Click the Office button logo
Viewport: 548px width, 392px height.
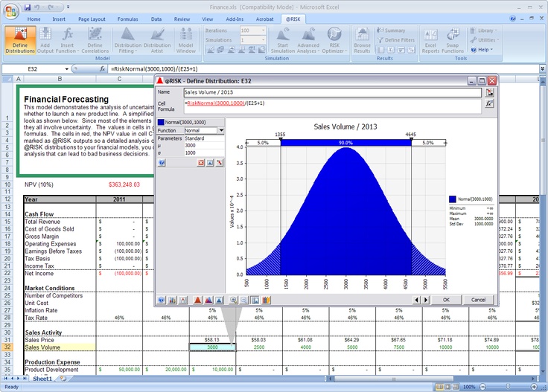(11, 11)
